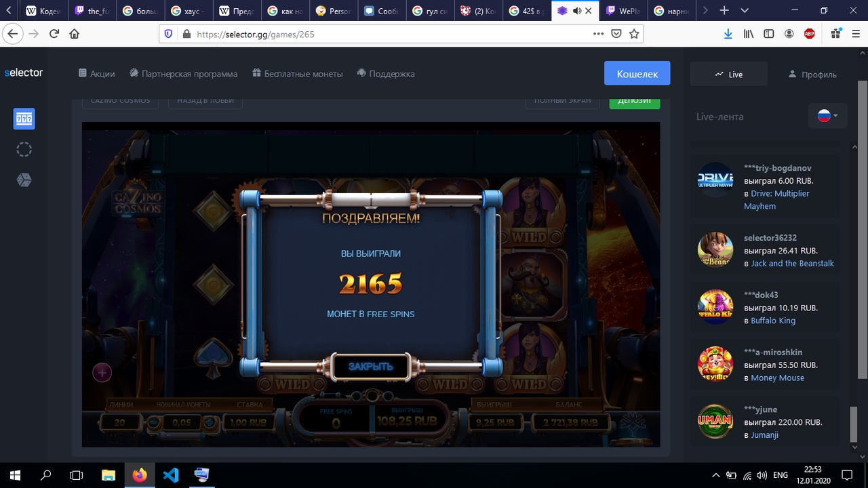The height and width of the screenshot is (488, 868).
Task: Switch to the '42$ в р' Google tab
Action: click(526, 11)
